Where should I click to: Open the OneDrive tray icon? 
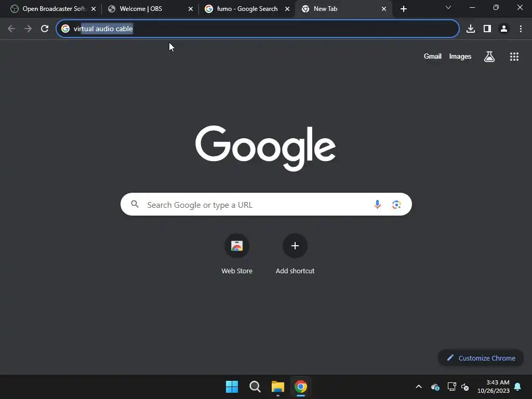click(435, 387)
